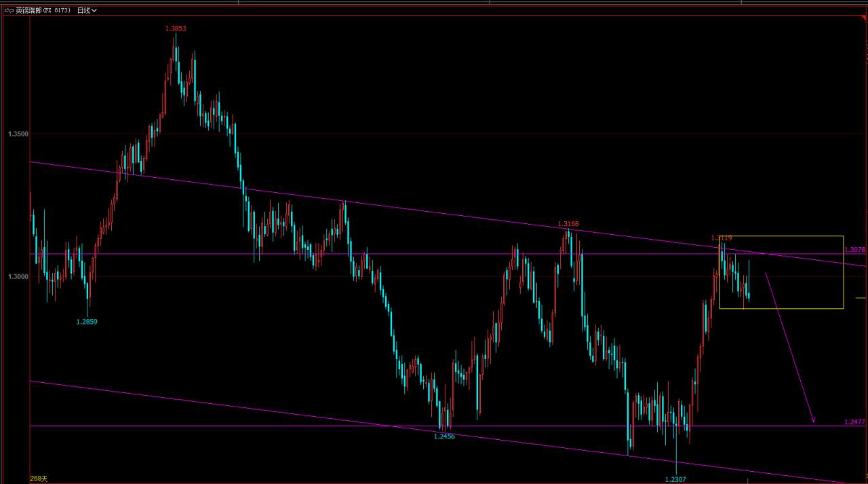The height and width of the screenshot is (484, 868).
Task: Click the 1.3078 horizontal line price label
Action: pyautogui.click(x=855, y=250)
